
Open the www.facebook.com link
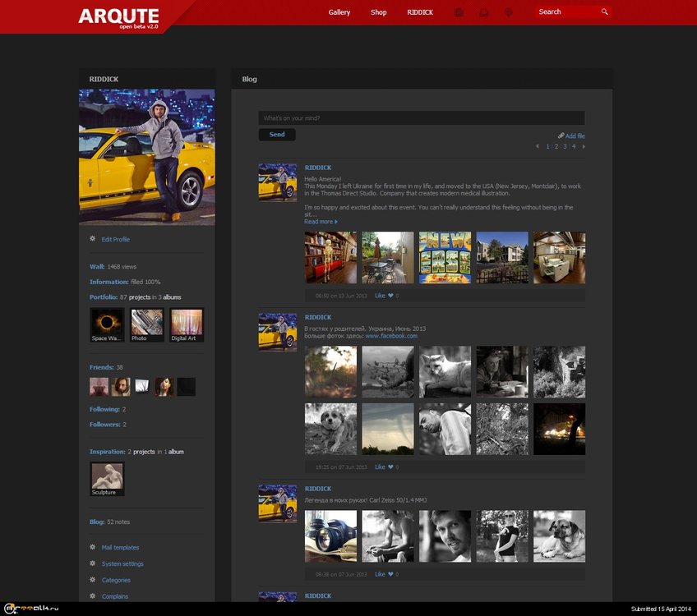tap(391, 336)
